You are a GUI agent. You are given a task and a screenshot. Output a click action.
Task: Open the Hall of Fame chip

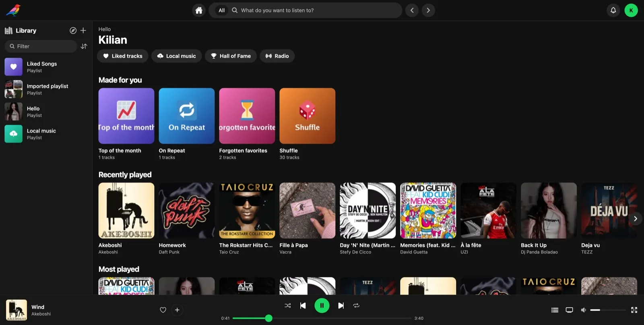(x=231, y=56)
